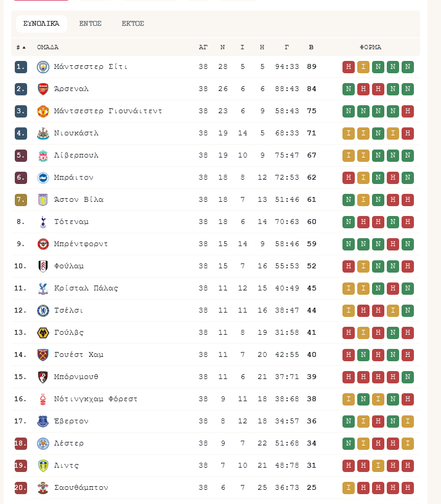Click Manchester City's first red Η form badge
The image size is (441, 504).
349,67
